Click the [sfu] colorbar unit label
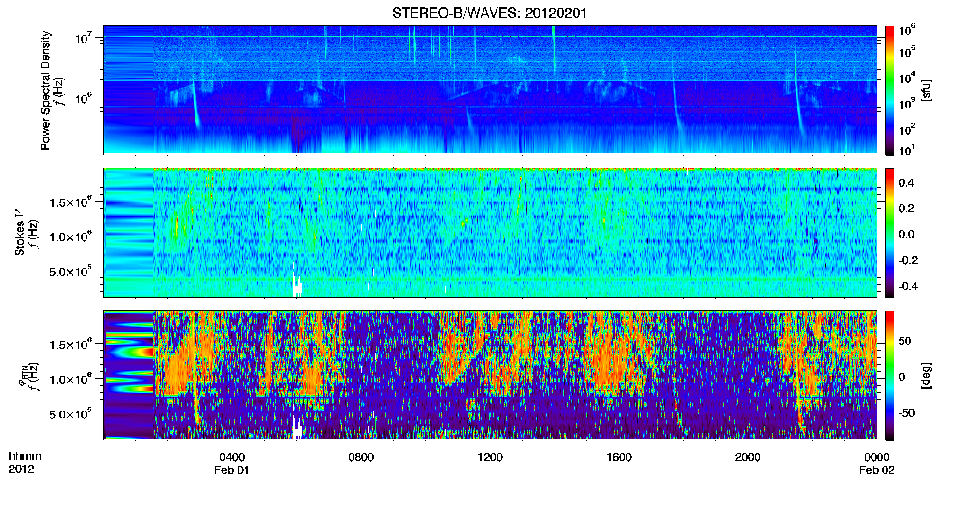Viewport: 980px width, 505px height. click(926, 90)
